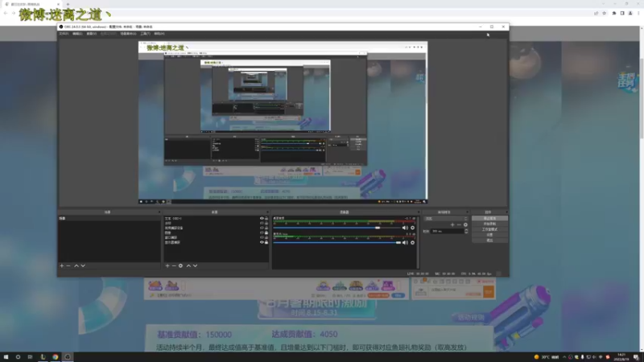
Task: Show hidden system tray icons chevron
Action: pos(564,357)
